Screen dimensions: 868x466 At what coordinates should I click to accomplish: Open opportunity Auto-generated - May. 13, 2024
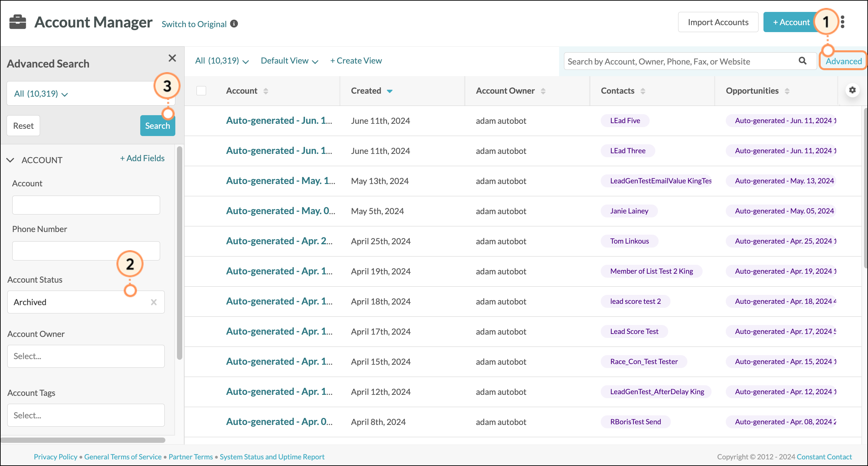(x=781, y=181)
